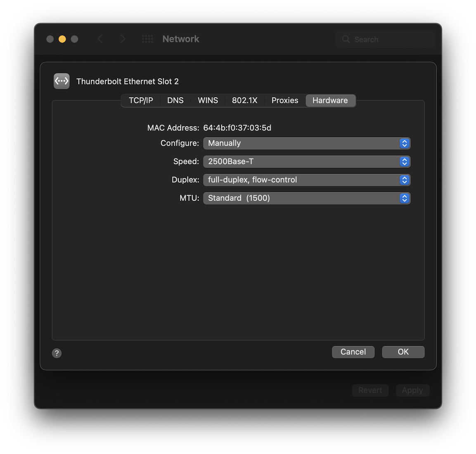Click the Thunderbolt Ethernet interface icon
The image size is (476, 454).
[x=62, y=81]
